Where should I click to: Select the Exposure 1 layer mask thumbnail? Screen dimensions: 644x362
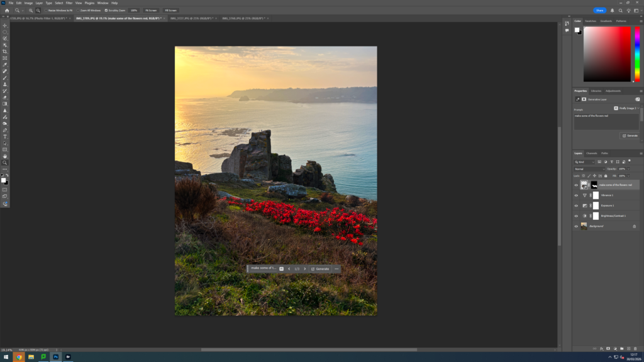coord(596,206)
